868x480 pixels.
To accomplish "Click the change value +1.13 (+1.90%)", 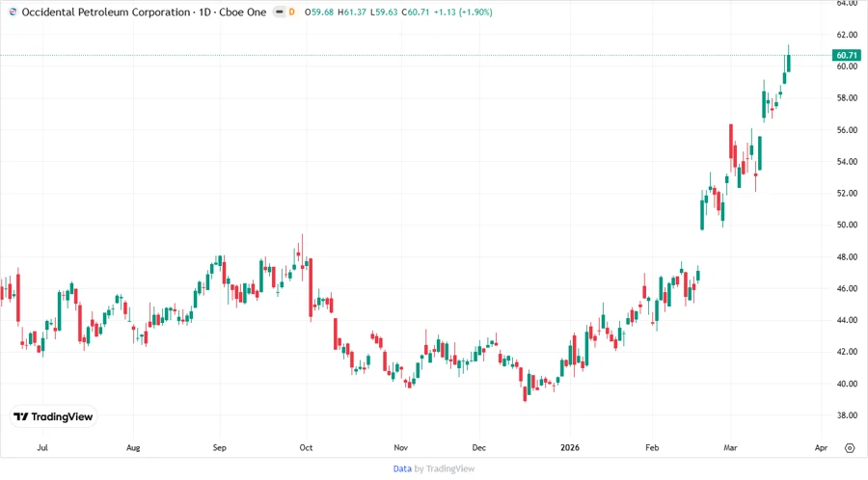I will tap(463, 12).
